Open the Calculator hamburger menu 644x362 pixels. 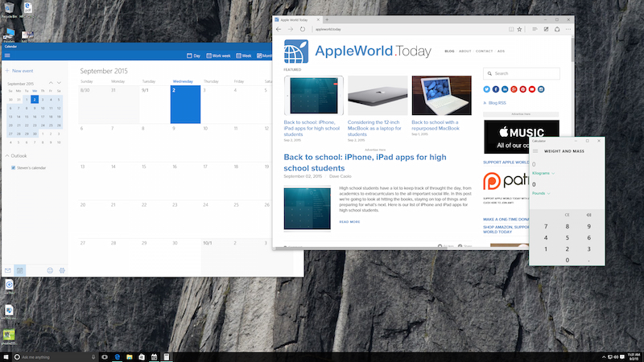(535, 151)
